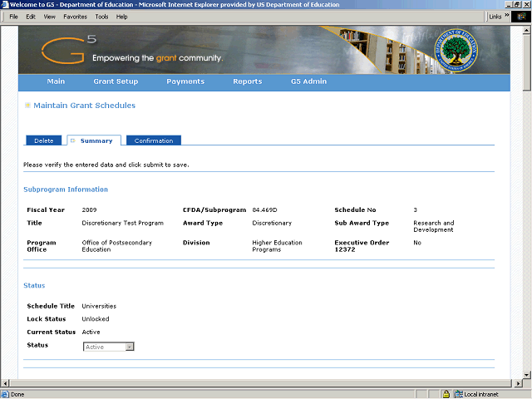Click Schedule Title value Universities
The image size is (532, 399).
(x=99, y=306)
